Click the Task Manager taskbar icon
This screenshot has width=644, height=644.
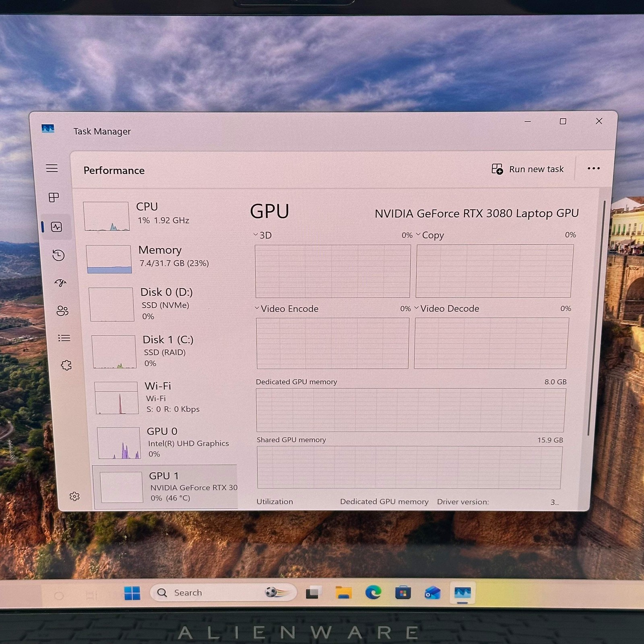[462, 592]
